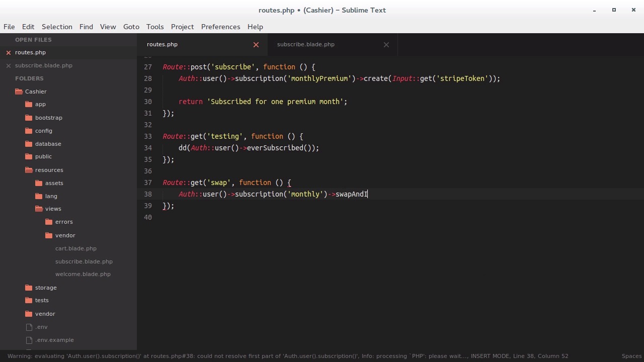Expand the vendor folder icon under views
The width and height of the screenshot is (644, 362).
49,235
